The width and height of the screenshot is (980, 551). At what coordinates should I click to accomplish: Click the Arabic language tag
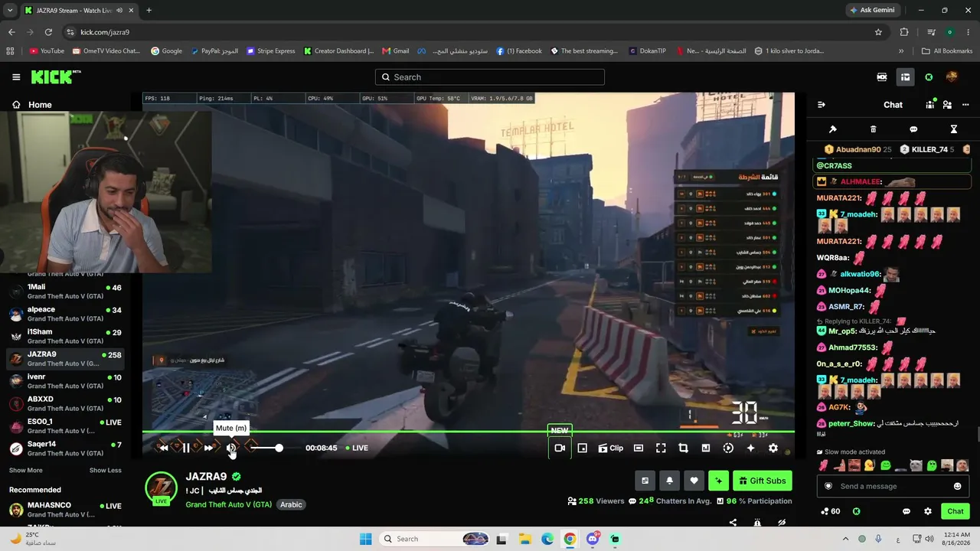[291, 504]
